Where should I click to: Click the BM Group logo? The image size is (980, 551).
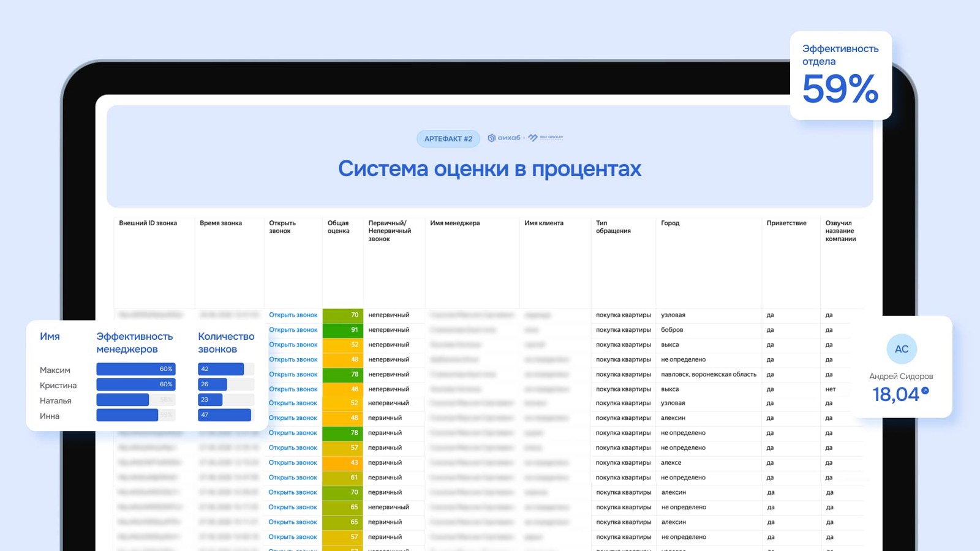coord(546,138)
